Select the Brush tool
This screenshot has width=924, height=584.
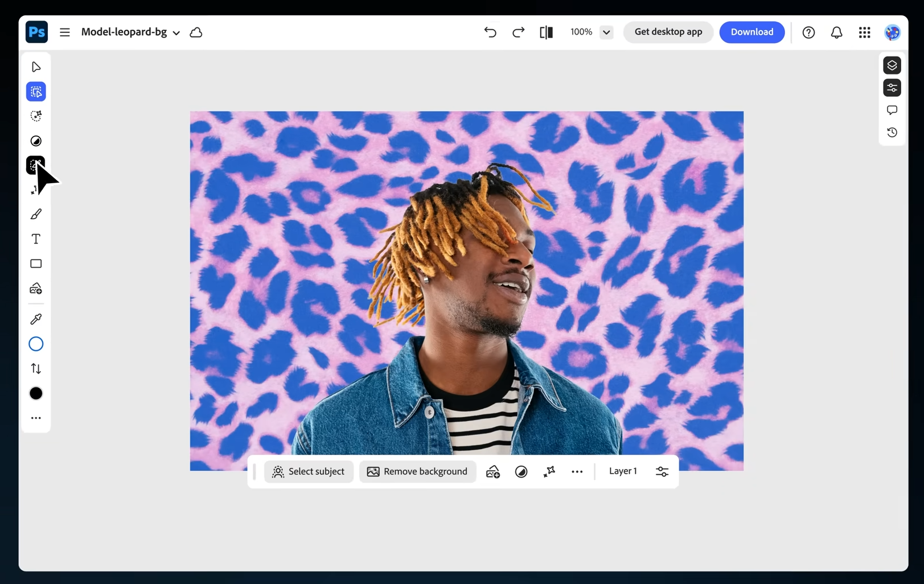36,215
